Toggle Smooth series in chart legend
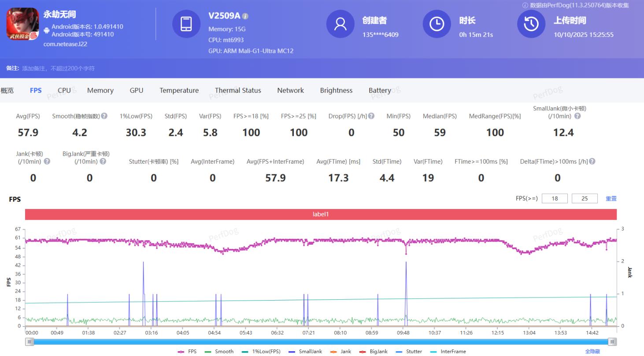 point(220,352)
